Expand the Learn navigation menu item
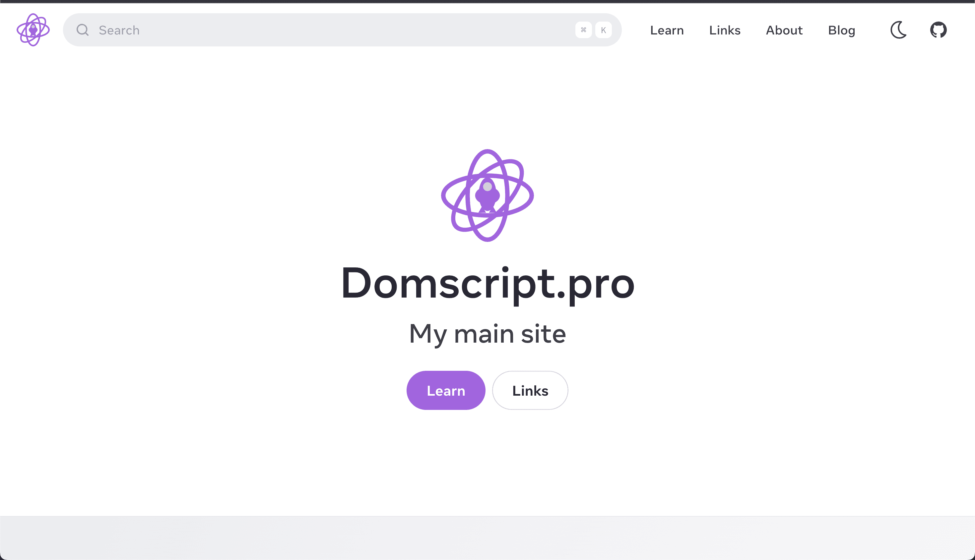 coord(667,29)
